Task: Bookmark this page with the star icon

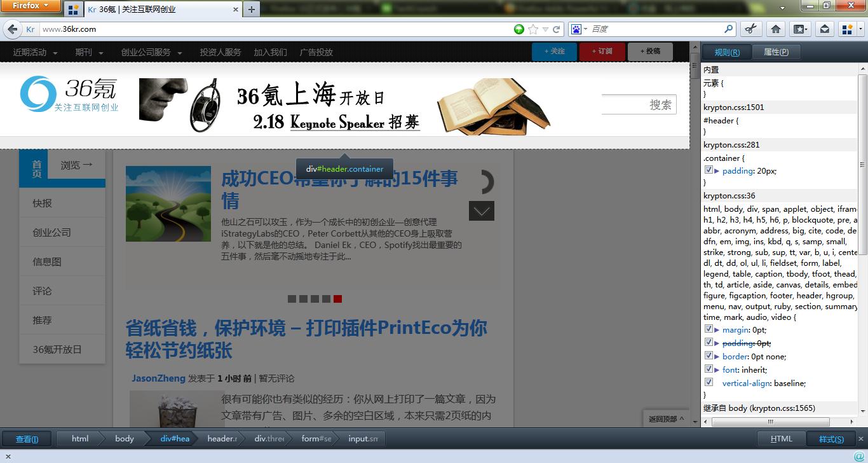Action: tap(533, 29)
